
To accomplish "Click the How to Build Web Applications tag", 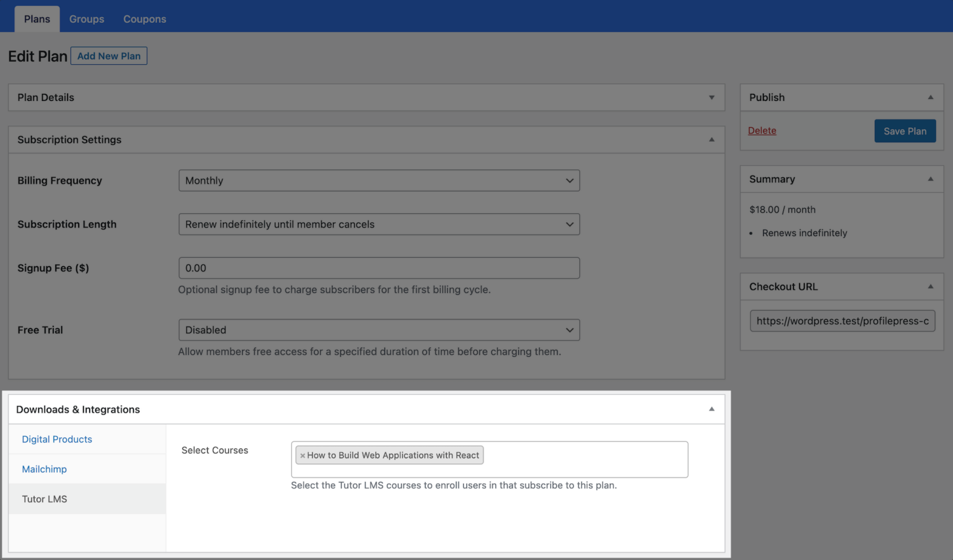I will pos(389,455).
